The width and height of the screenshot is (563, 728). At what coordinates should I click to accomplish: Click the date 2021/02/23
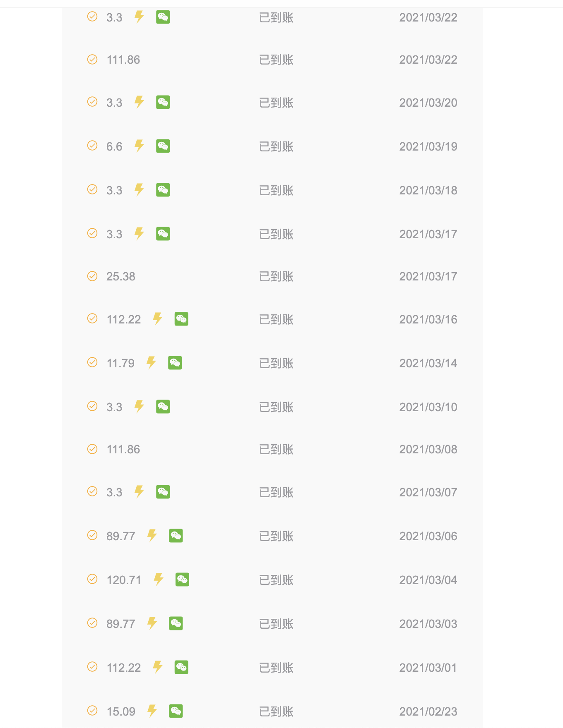428,711
